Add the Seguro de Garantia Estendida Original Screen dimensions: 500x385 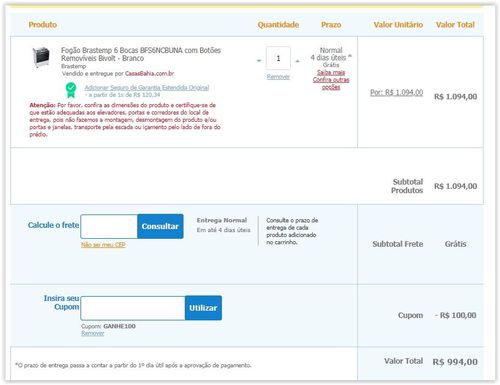click(147, 87)
